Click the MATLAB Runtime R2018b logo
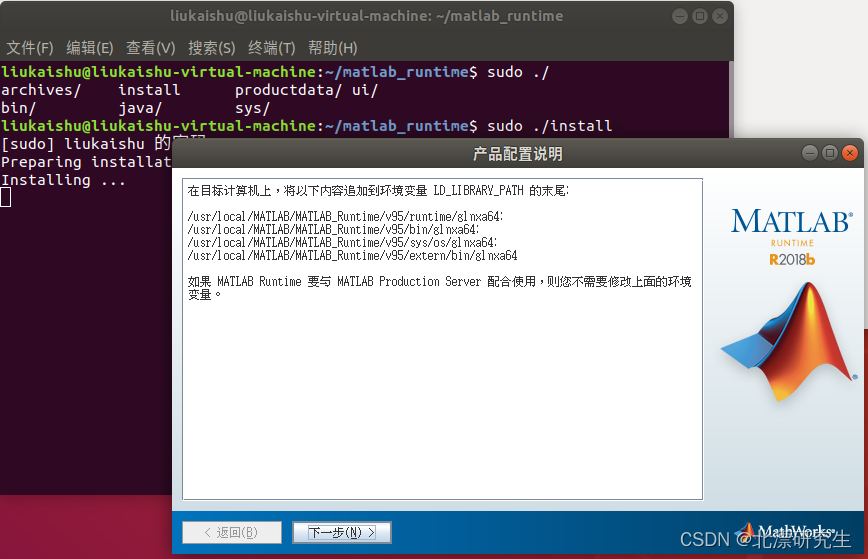The height and width of the screenshot is (559, 868). (792, 237)
